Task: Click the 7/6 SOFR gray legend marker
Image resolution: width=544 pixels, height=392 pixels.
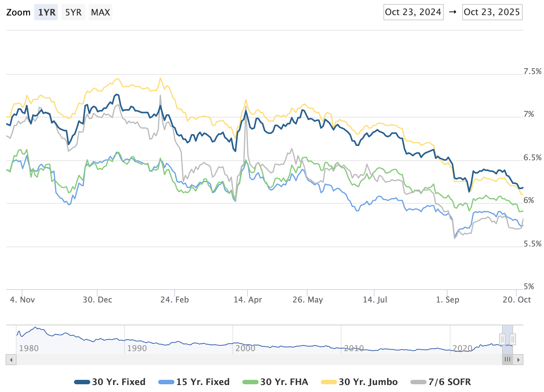Action: pyautogui.click(x=418, y=382)
